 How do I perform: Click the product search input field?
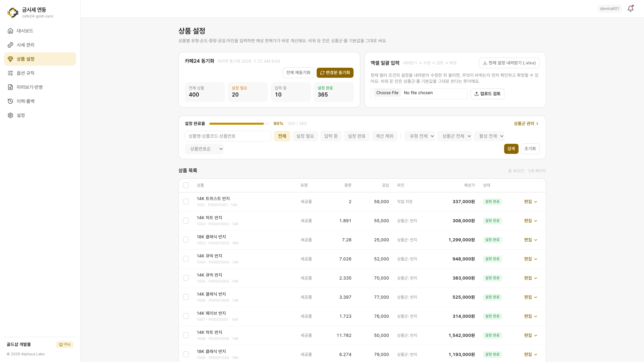coord(228,136)
